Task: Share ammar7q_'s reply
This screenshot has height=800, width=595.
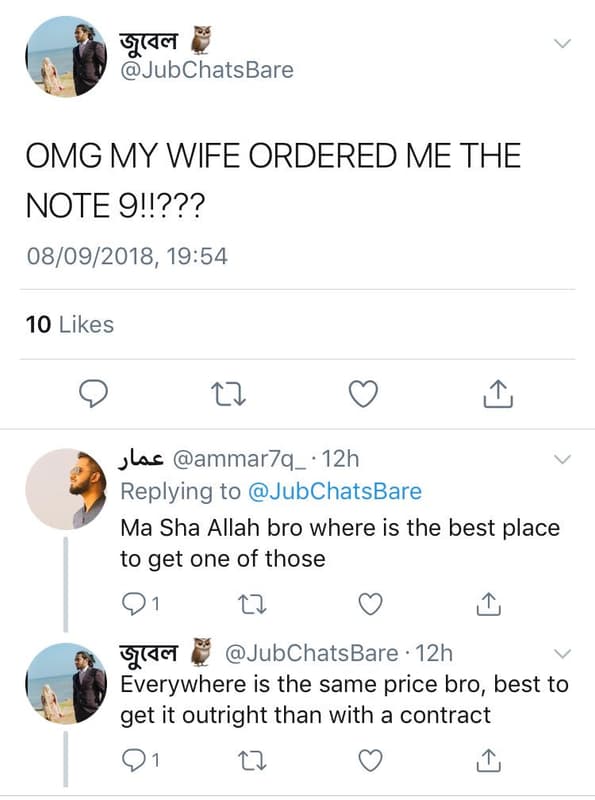Action: (489, 601)
